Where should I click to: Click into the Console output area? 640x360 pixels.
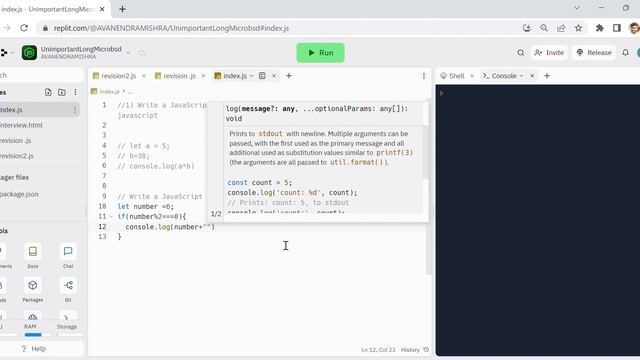(538, 220)
